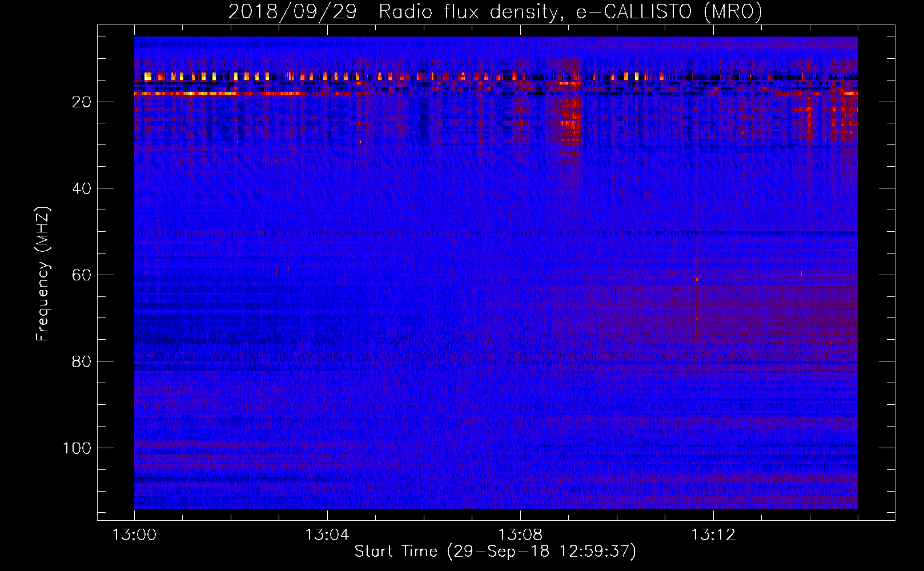The image size is (924, 571).
Task: Click the 20 MHz frequency tick label
Action: 82,102
